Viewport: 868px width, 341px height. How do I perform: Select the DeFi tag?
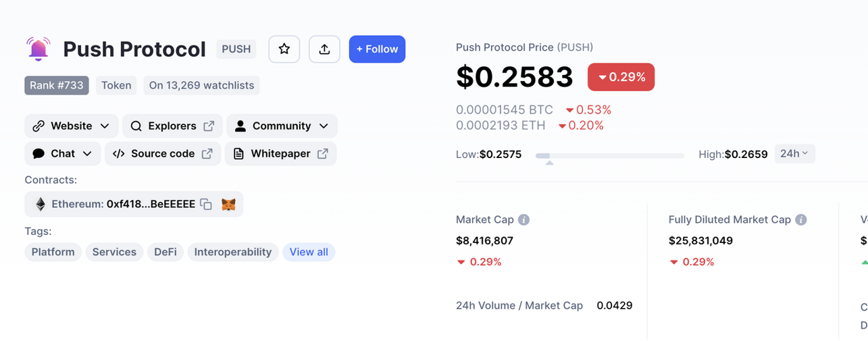click(x=165, y=252)
